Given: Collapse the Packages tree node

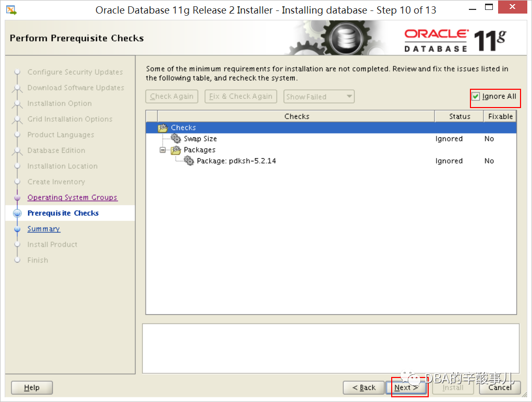Looking at the screenshot, I should point(163,150).
